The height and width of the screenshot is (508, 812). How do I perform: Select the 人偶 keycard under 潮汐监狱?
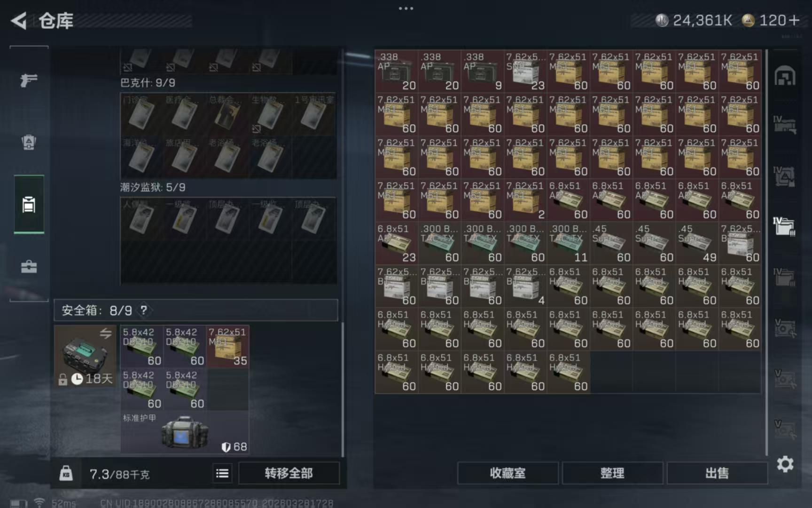[x=141, y=219]
